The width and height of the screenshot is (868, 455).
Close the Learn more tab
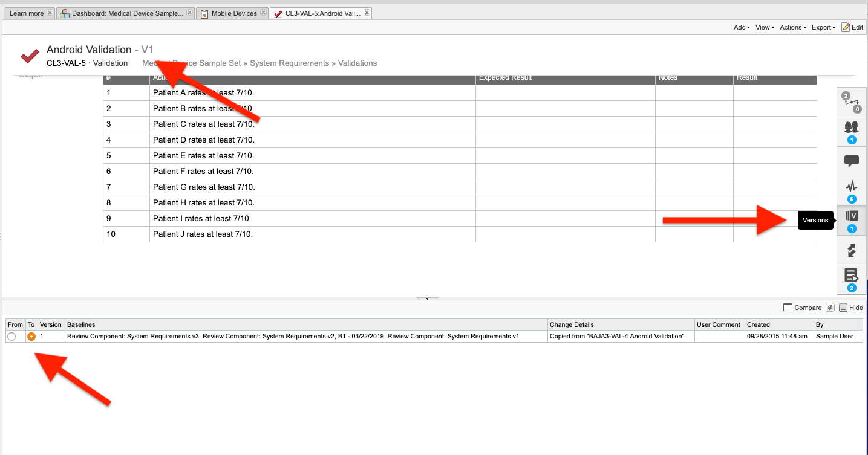click(x=50, y=13)
